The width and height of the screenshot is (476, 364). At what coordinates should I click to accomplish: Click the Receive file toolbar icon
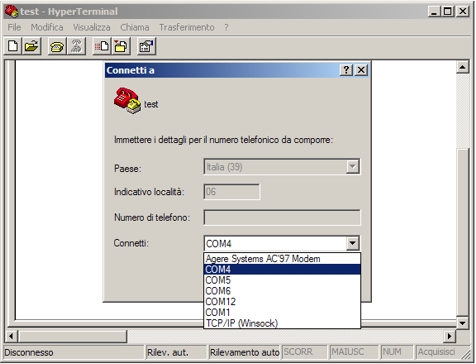pyautogui.click(x=121, y=46)
